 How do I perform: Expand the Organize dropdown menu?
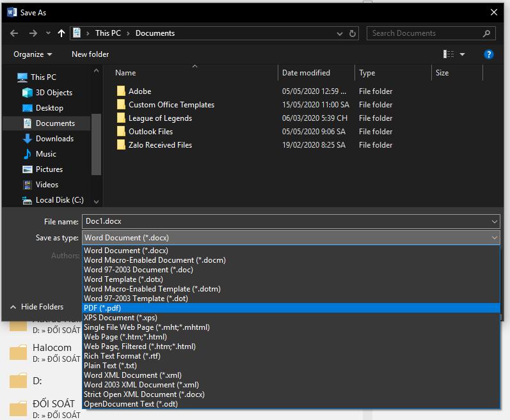click(33, 54)
